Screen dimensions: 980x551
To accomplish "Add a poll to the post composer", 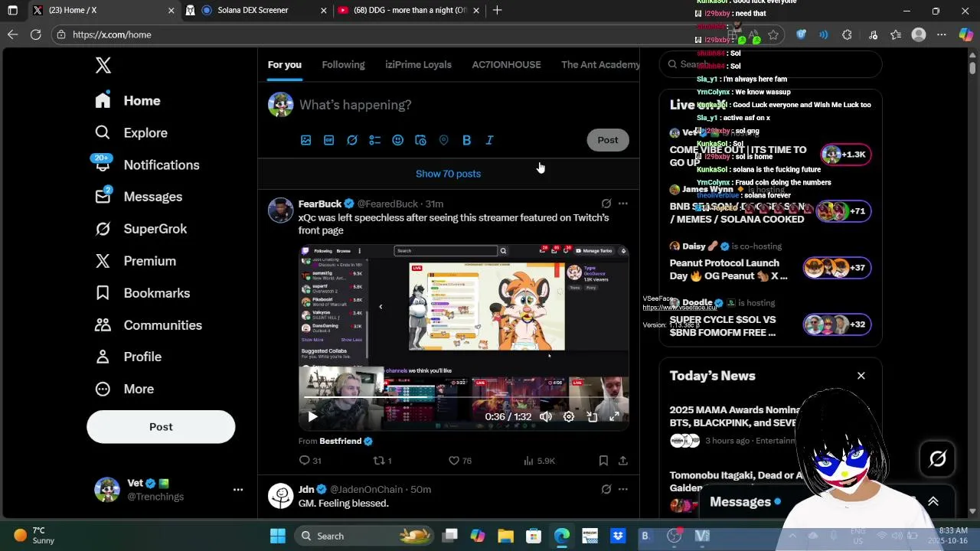I will [374, 140].
